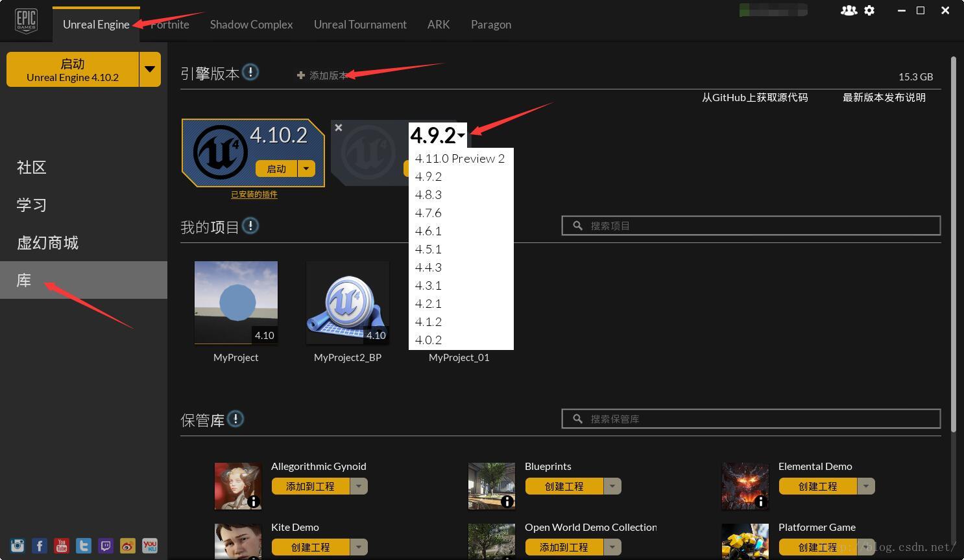This screenshot has height=560, width=964.
Task: Click the search icon in 搜索保管库 field
Action: pyautogui.click(x=577, y=419)
